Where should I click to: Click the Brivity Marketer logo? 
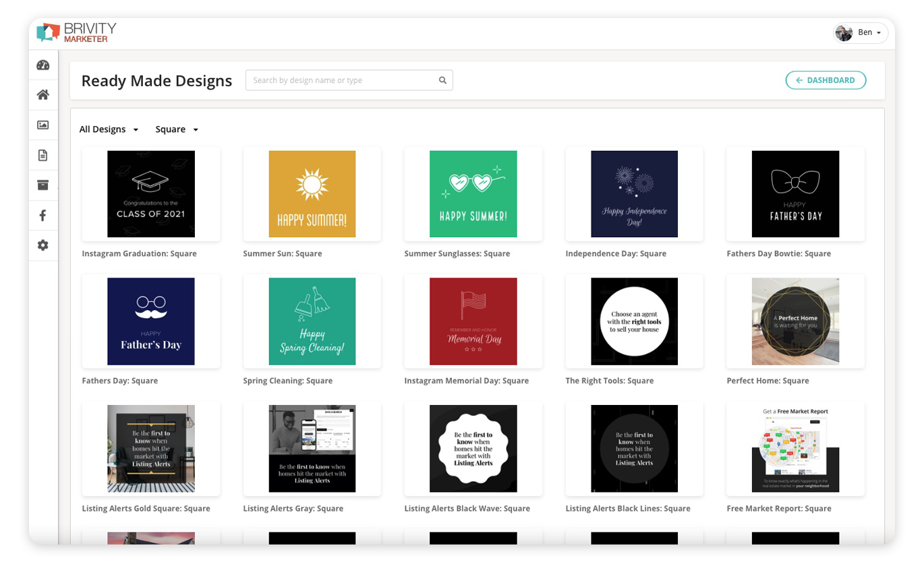pyautogui.click(x=76, y=32)
